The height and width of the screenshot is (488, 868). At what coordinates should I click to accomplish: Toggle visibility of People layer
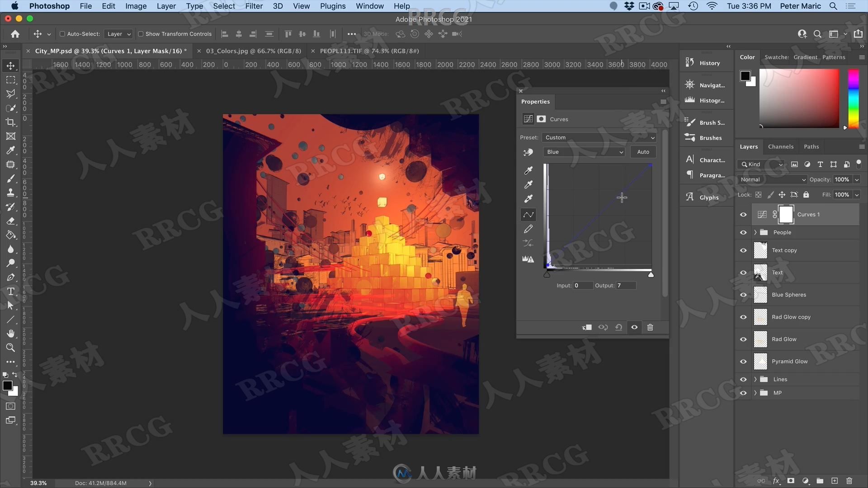click(743, 232)
